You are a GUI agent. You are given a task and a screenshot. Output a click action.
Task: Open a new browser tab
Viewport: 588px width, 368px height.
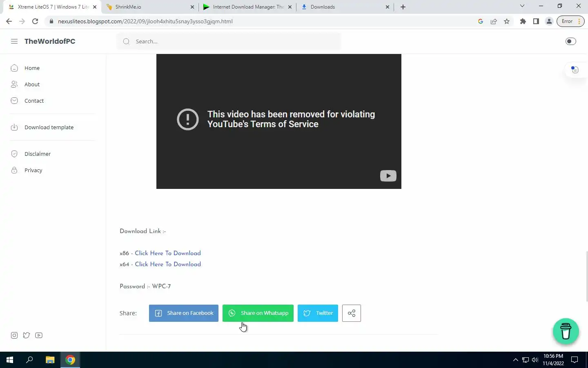click(x=403, y=7)
